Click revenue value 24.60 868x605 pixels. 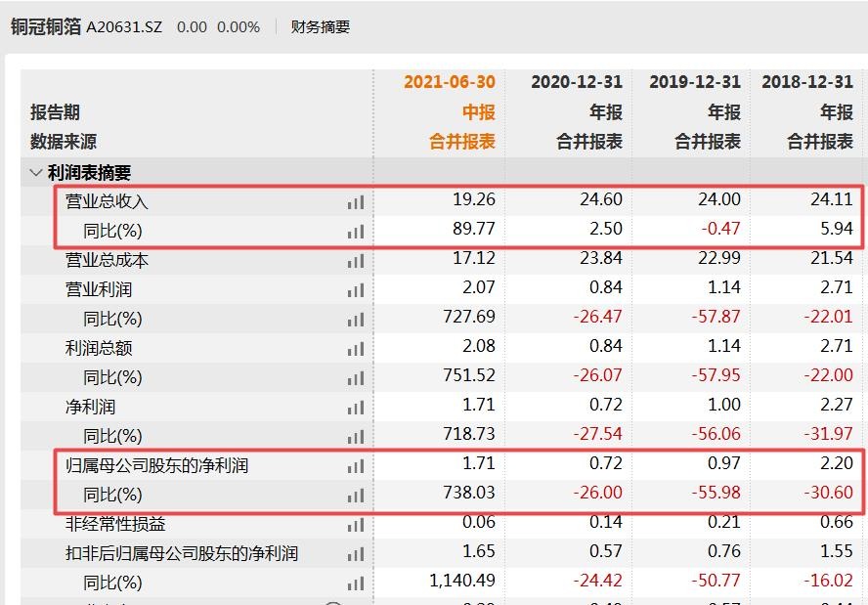(601, 199)
